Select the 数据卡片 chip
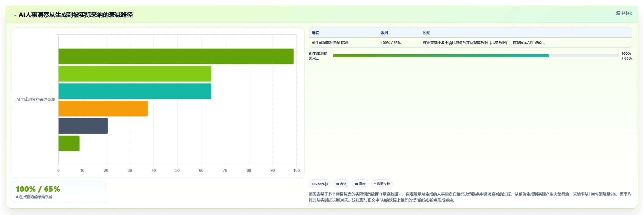Screen dimensions: 644x215 (382, 184)
